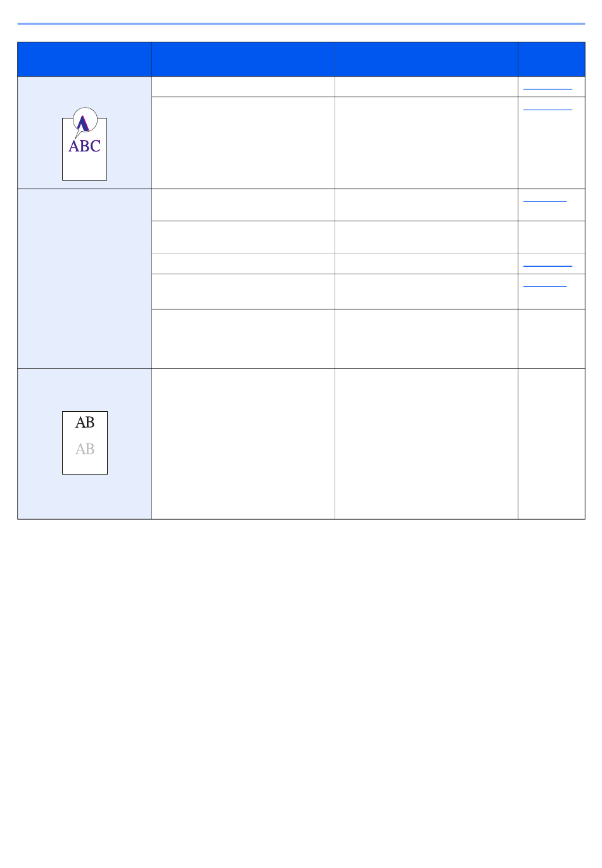Click the magnified letter A callout bubble
Viewport: 602px width, 868px height.
(x=84, y=120)
